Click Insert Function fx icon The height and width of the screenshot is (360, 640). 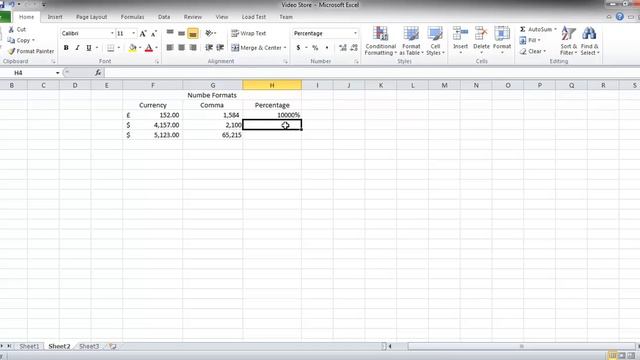pyautogui.click(x=98, y=73)
